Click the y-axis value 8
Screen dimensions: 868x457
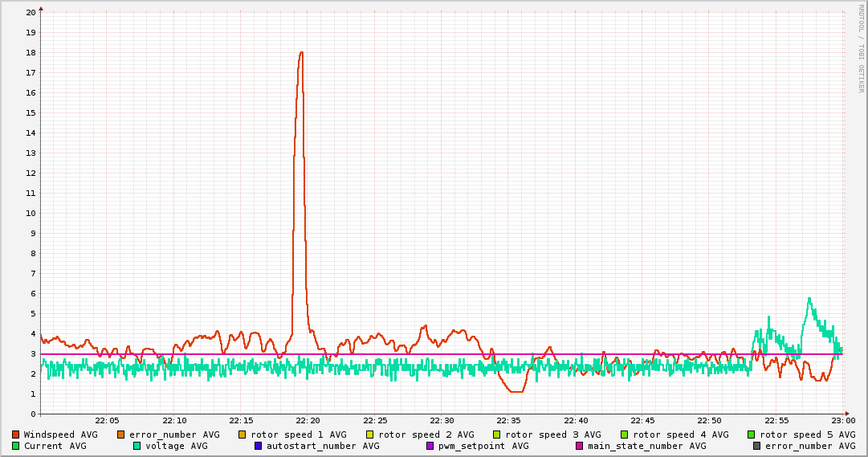[x=33, y=253]
